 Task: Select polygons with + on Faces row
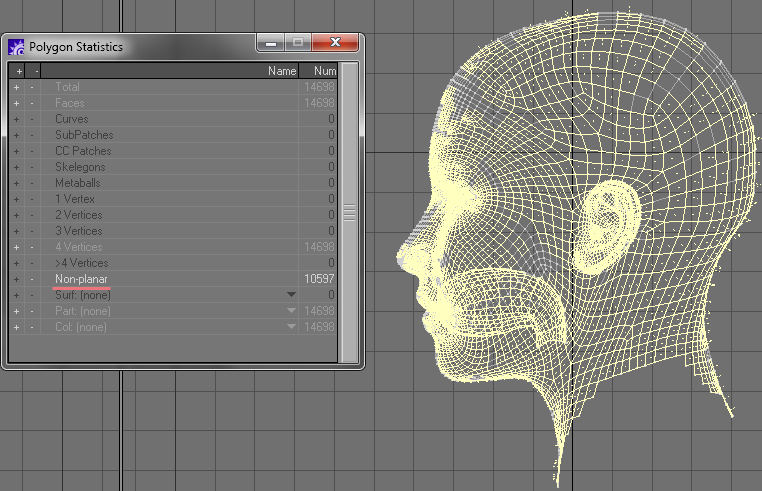(x=16, y=103)
